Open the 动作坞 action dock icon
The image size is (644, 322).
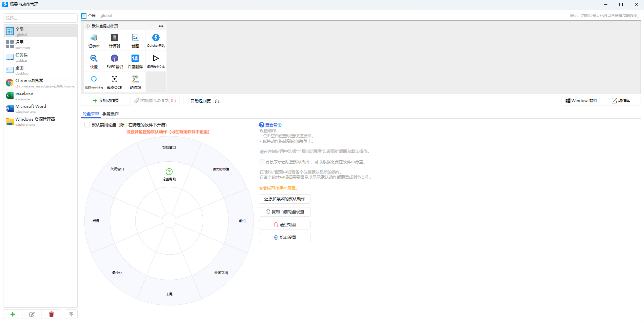[x=135, y=79]
